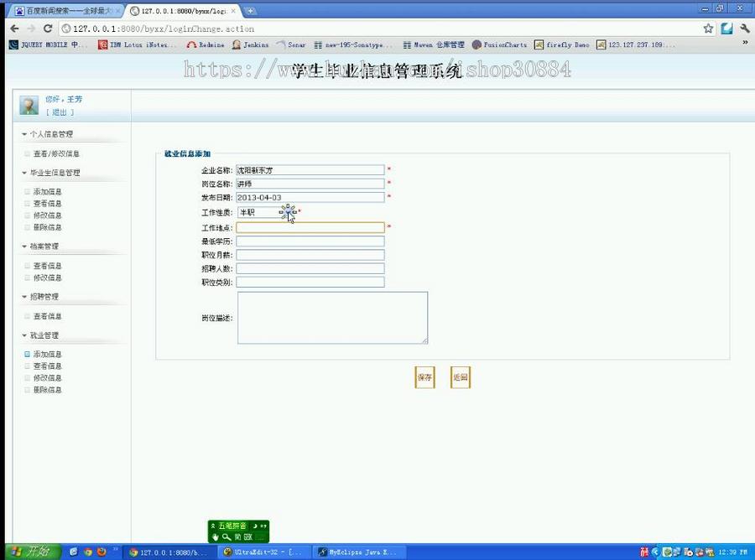This screenshot has height=560, width=755.
Task: Switch to MyEclipse Java in the taskbar
Action: 360,552
